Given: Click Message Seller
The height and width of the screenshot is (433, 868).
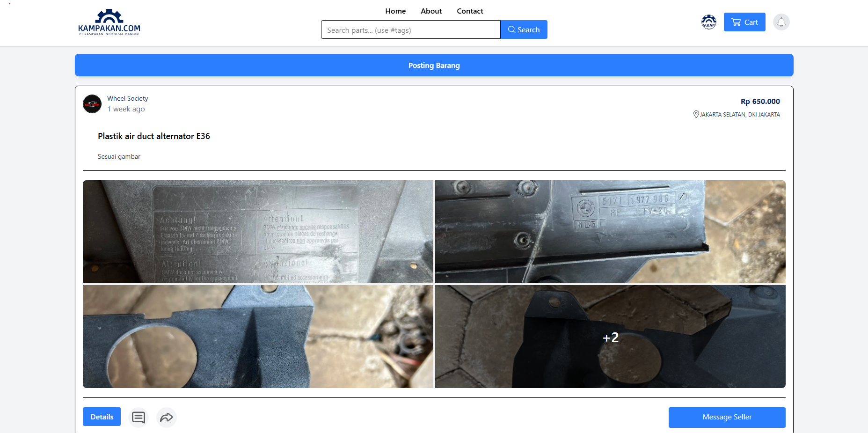Looking at the screenshot, I should [x=727, y=417].
